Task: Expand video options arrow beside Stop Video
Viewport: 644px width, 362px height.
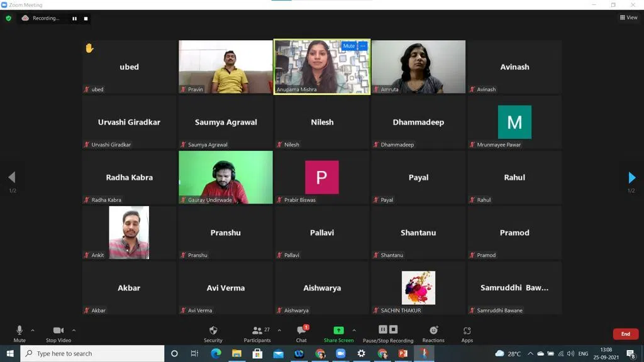Action: (74, 331)
